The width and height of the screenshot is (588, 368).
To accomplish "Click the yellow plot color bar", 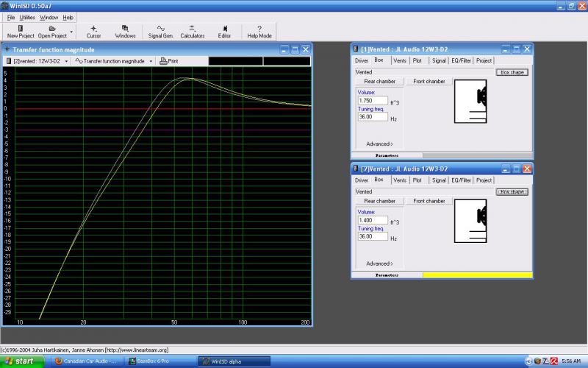I will tap(477, 275).
